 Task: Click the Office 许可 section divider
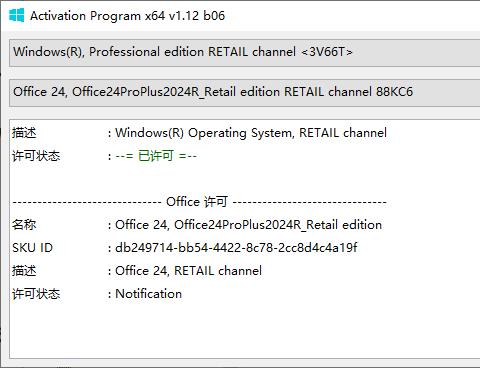(199, 202)
